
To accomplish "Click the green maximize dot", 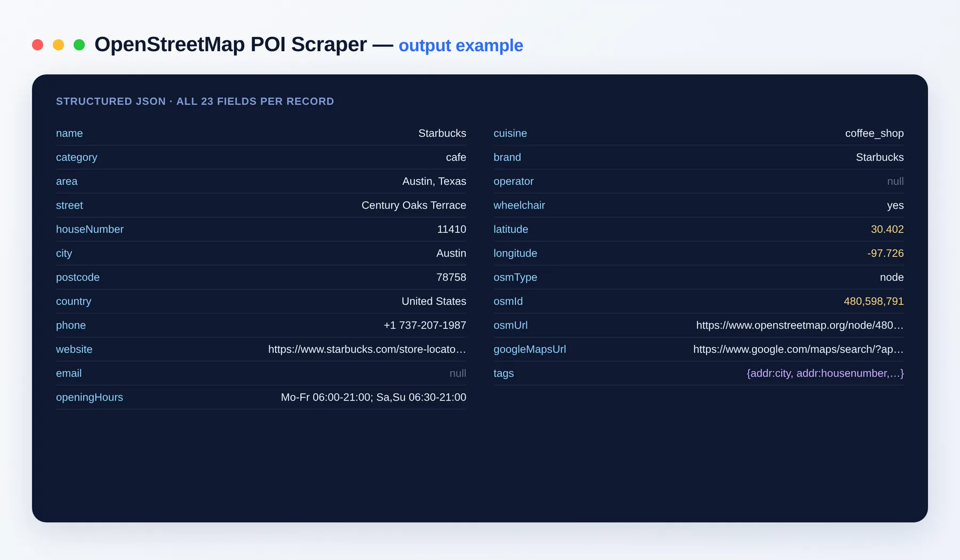I will tap(79, 45).
